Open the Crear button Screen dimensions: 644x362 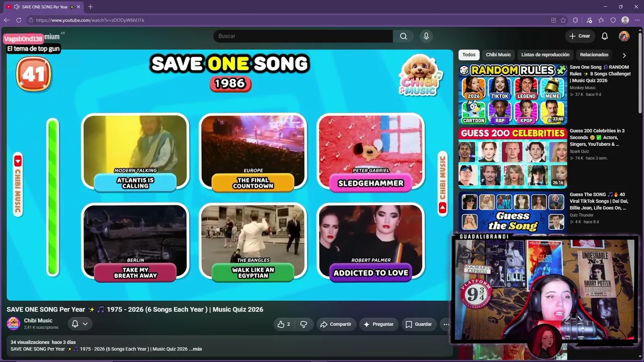point(580,36)
